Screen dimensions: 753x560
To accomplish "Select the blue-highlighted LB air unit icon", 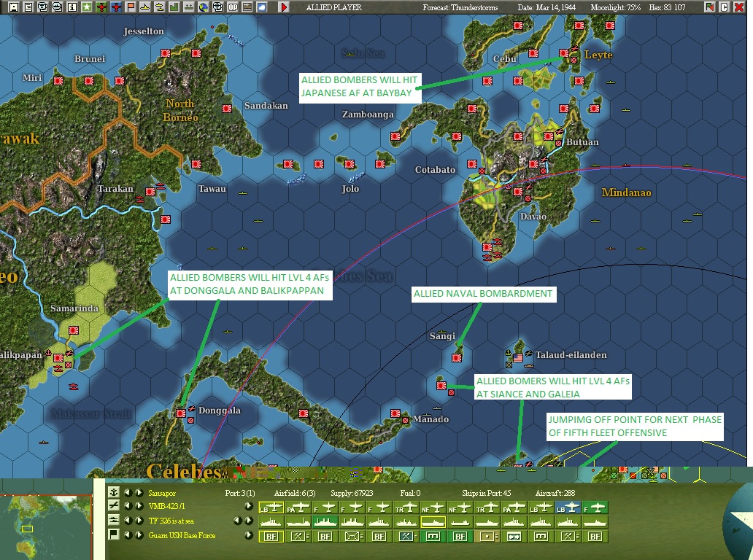I will tap(567, 507).
